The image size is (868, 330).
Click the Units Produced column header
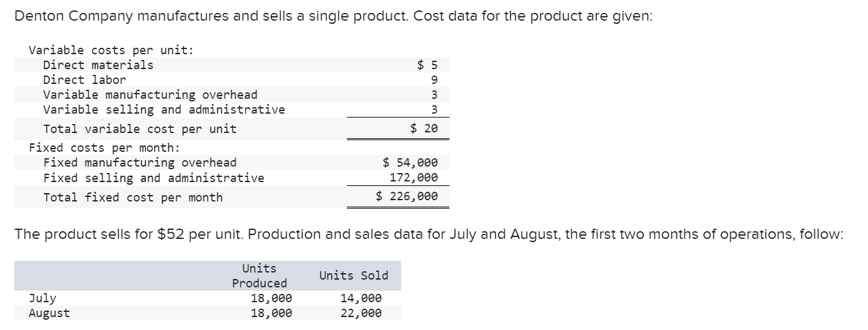point(260,276)
